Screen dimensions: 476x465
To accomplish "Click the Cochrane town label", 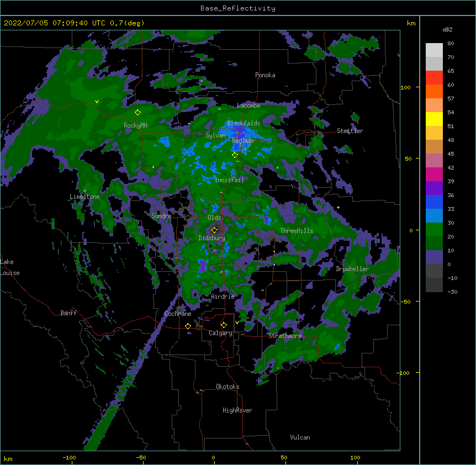I will pyautogui.click(x=178, y=314).
